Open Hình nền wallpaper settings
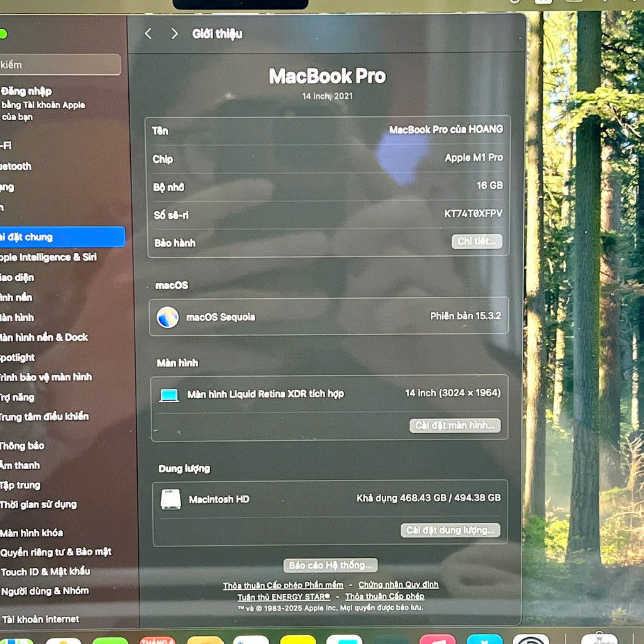The height and width of the screenshot is (644, 644). [x=16, y=297]
